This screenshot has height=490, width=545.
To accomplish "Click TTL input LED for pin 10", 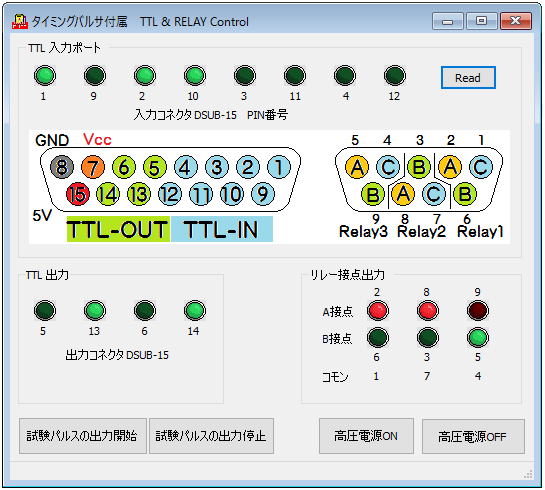I will click(x=195, y=75).
